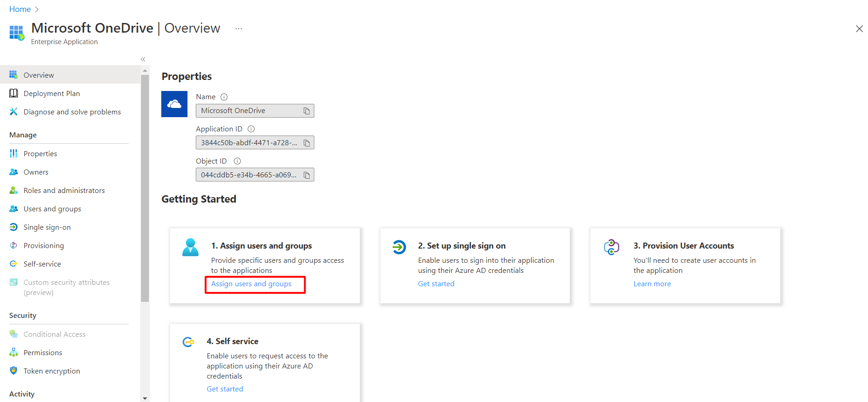The height and width of the screenshot is (402, 868).
Task: Click heading 1. Assign users and groups
Action: (261, 246)
